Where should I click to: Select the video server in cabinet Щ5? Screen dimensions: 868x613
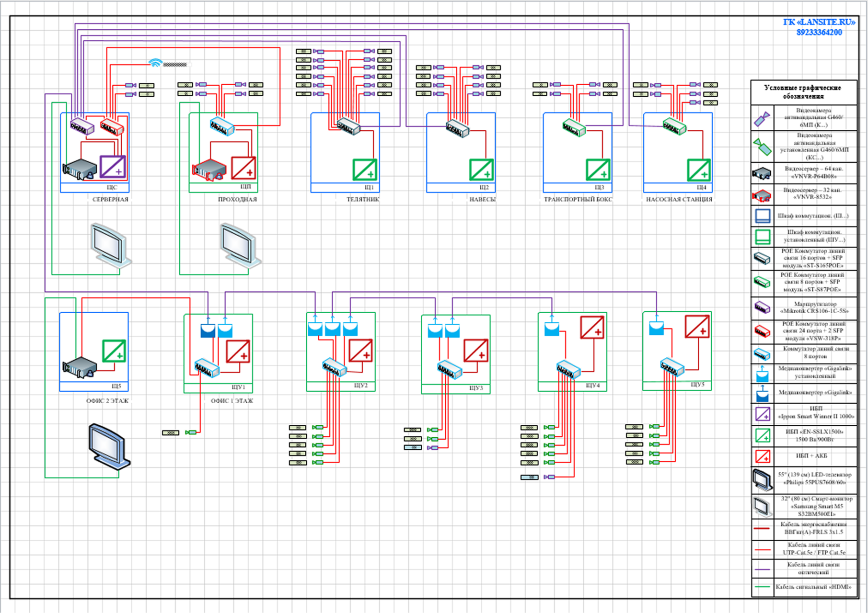coord(80,367)
